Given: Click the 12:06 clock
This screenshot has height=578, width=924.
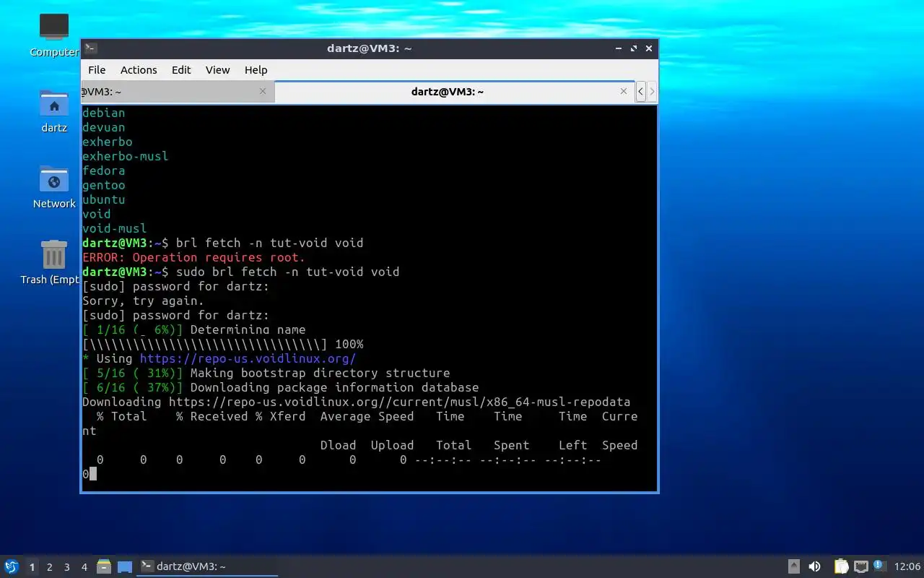Looking at the screenshot, I should click(x=907, y=566).
